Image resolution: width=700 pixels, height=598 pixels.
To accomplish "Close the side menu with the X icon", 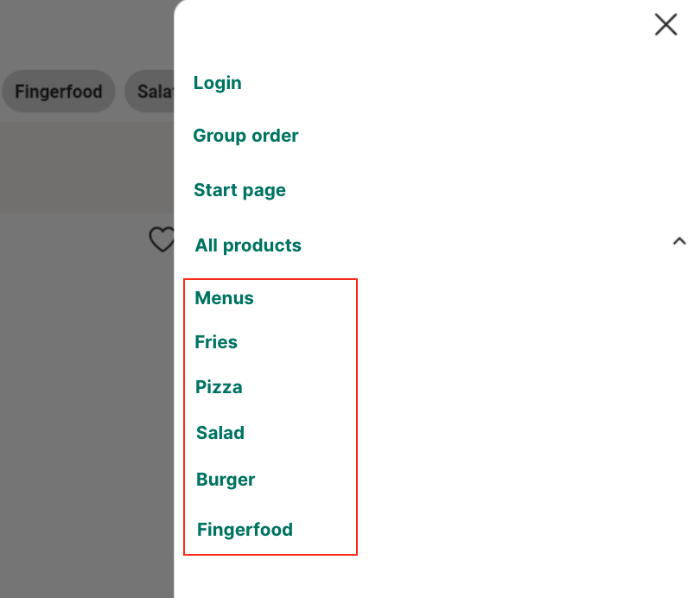I will click(x=665, y=24).
